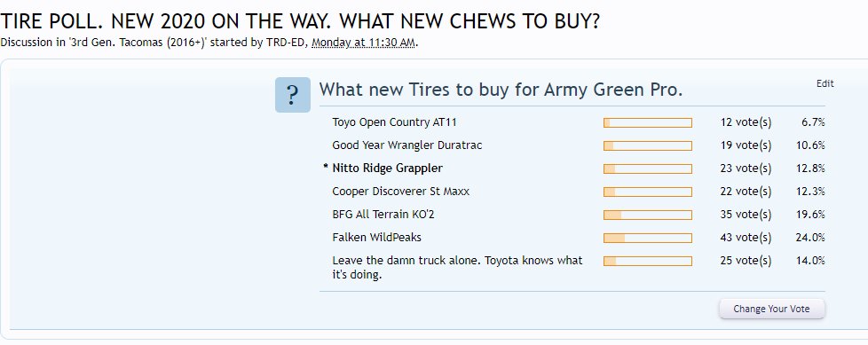View voters for 23 vote(s) Nitto
This screenshot has height=345, width=868.
coord(746,169)
